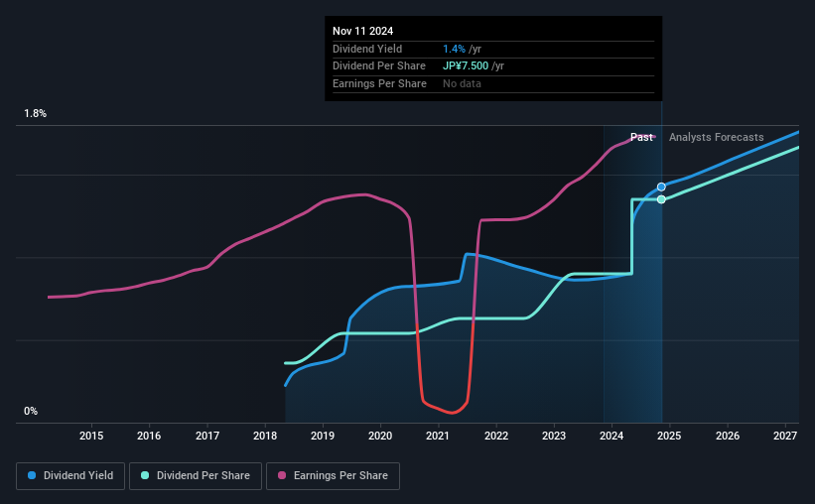Click the 2027 year label on the axis
The width and height of the screenshot is (815, 504).
(785, 436)
